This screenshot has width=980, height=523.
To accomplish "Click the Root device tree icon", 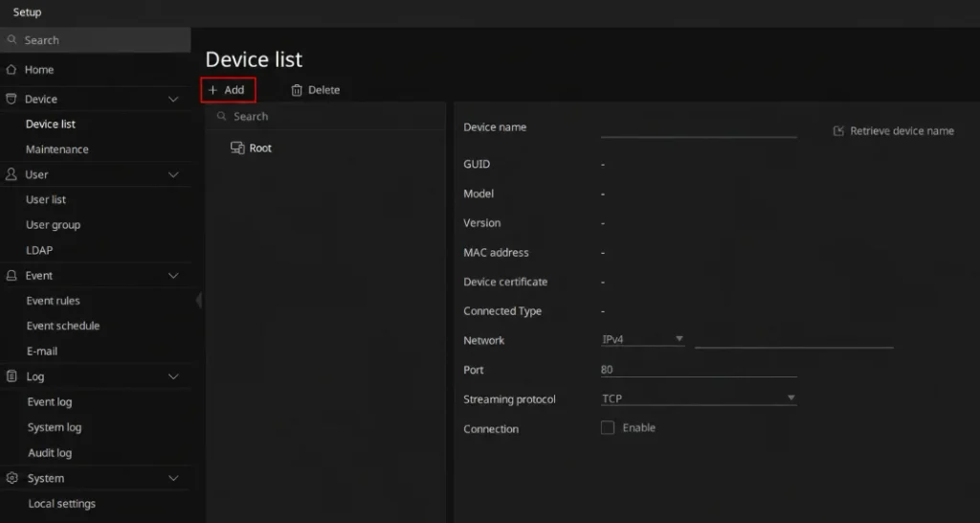I will pyautogui.click(x=237, y=148).
